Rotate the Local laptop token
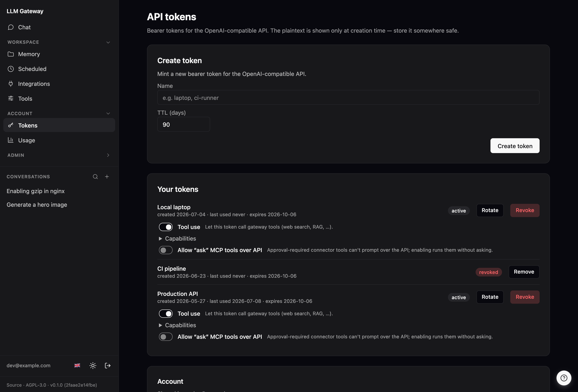 (490, 210)
